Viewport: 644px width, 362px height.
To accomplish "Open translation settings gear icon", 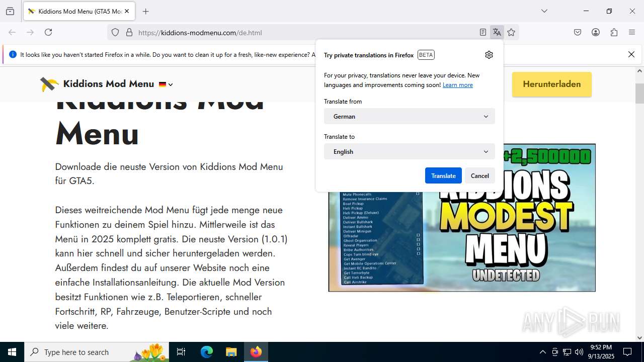I will point(489,55).
